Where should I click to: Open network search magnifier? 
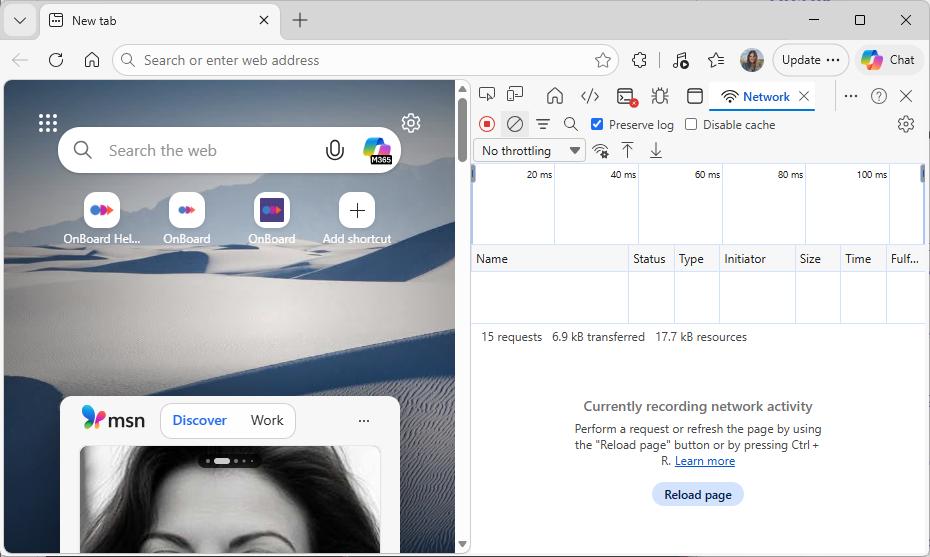[571, 124]
